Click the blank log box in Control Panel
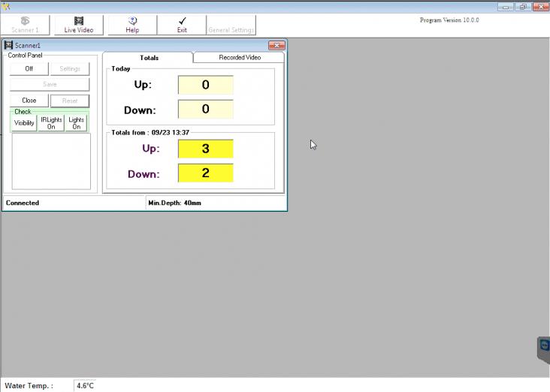 coord(51,161)
